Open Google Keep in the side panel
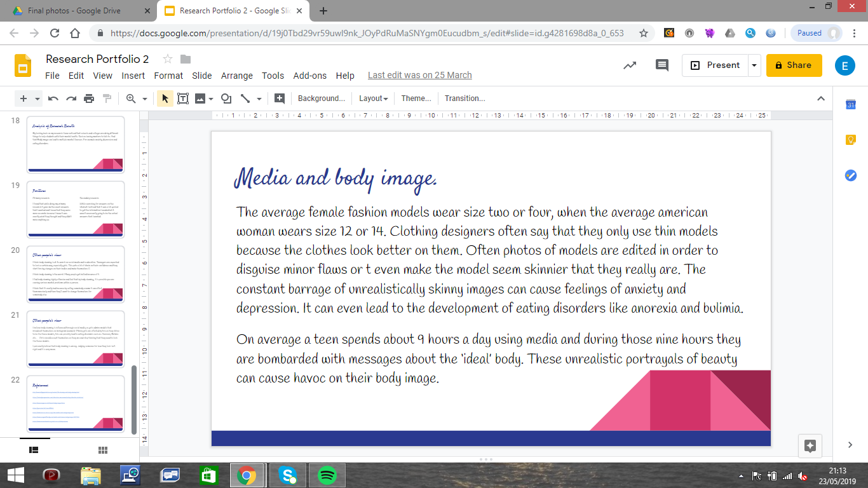 (851, 140)
